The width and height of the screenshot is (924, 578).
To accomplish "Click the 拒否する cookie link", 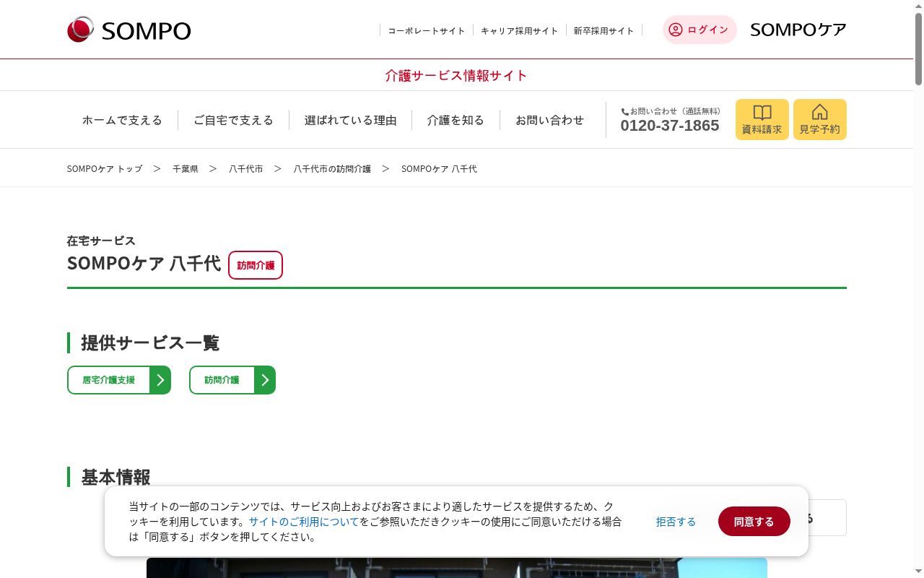I will tap(676, 522).
